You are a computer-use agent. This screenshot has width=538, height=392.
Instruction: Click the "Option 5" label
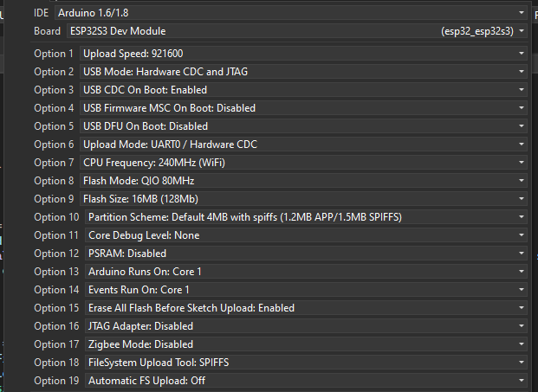(x=54, y=126)
